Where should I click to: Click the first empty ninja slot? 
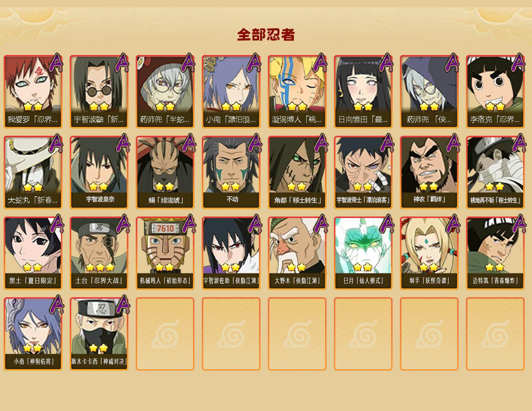click(165, 334)
